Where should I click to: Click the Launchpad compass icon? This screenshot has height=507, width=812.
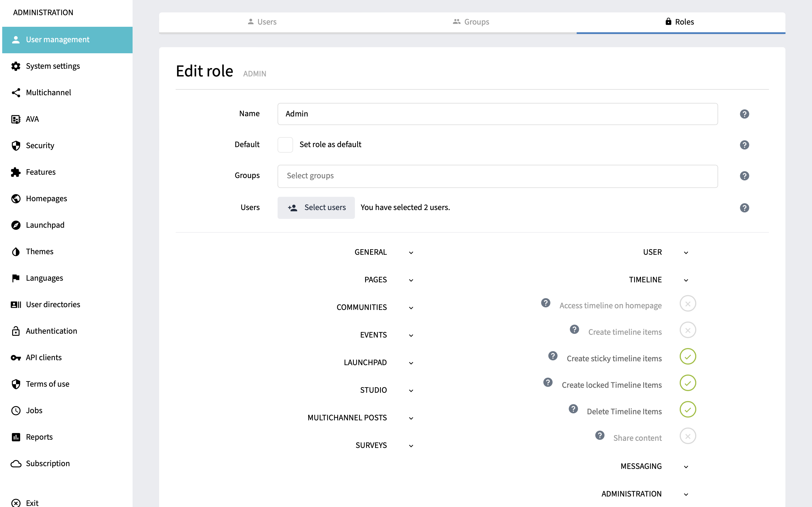point(16,225)
